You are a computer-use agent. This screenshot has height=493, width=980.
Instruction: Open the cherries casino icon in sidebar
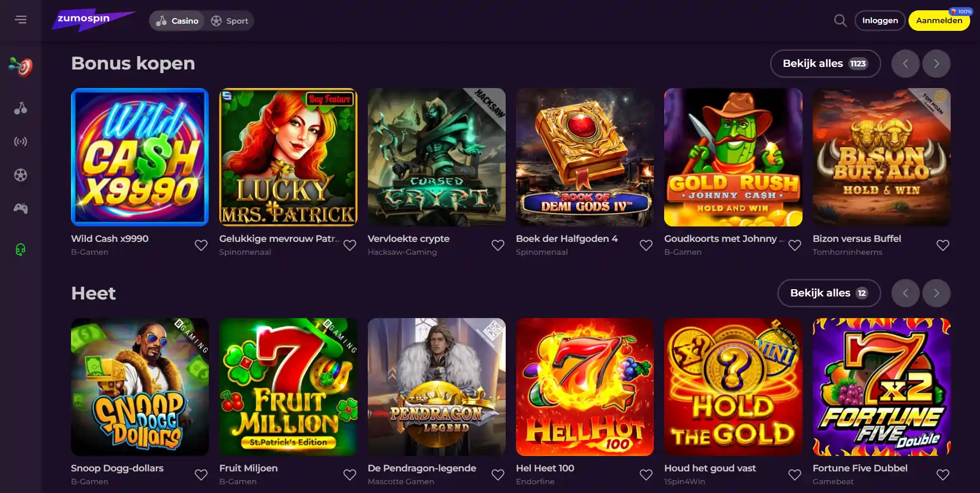[21, 108]
